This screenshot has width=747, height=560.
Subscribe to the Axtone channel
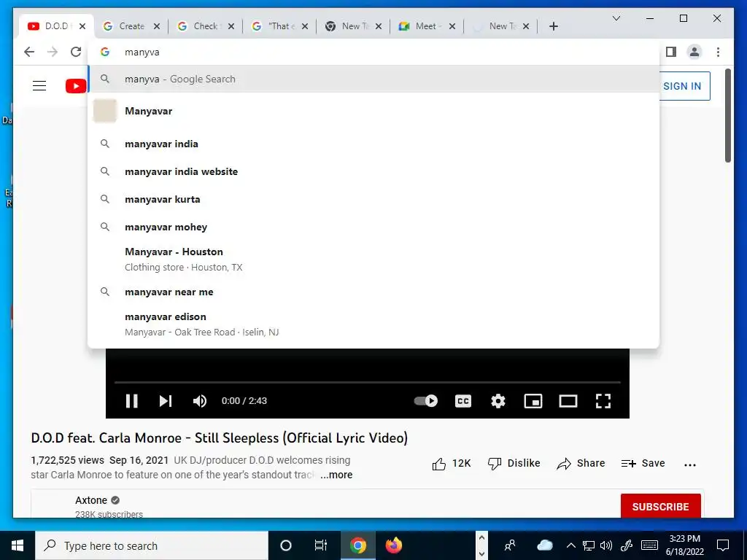(x=660, y=506)
